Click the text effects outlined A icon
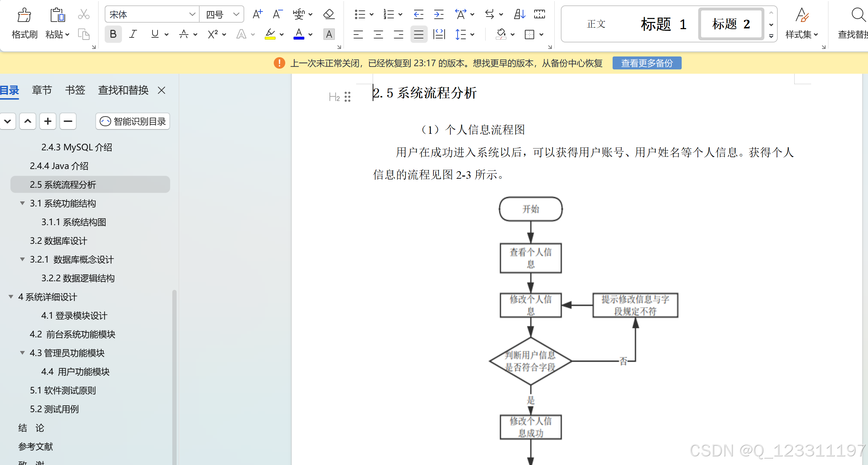This screenshot has width=868, height=465. (241, 34)
